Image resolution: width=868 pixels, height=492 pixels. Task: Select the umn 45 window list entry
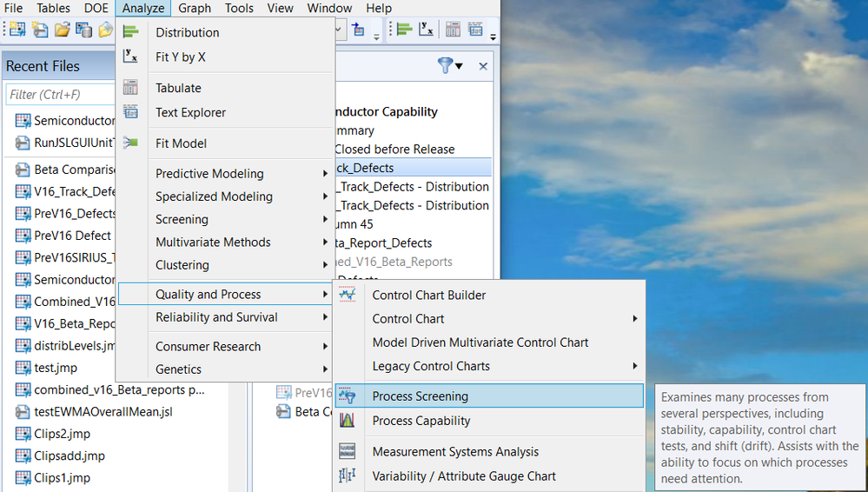(x=354, y=224)
